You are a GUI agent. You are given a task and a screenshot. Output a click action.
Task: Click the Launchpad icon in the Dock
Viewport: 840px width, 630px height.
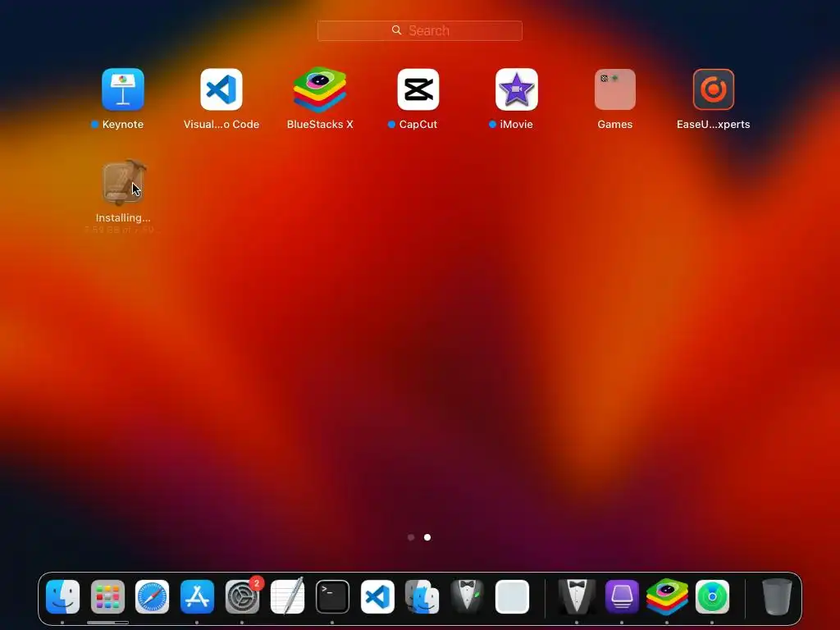pyautogui.click(x=107, y=596)
